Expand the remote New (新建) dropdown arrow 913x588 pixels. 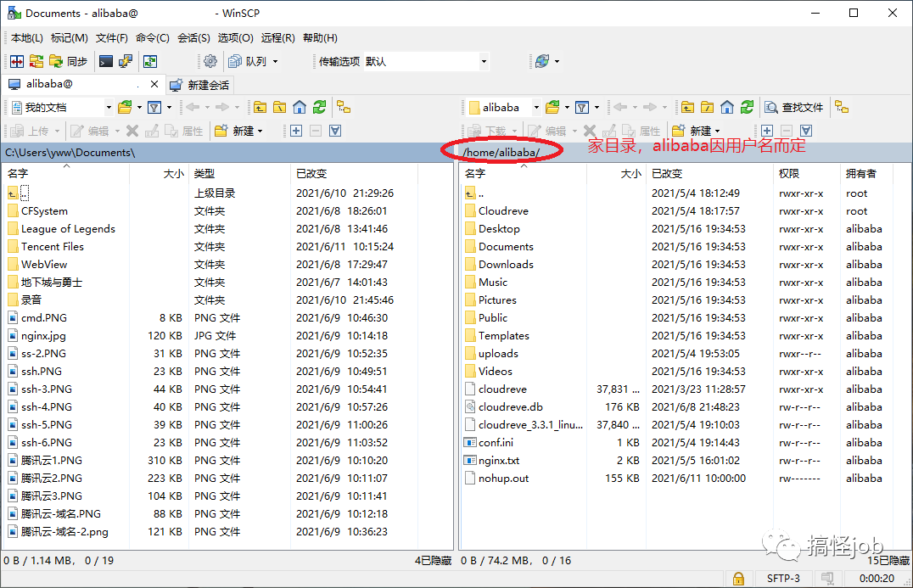tap(717, 131)
